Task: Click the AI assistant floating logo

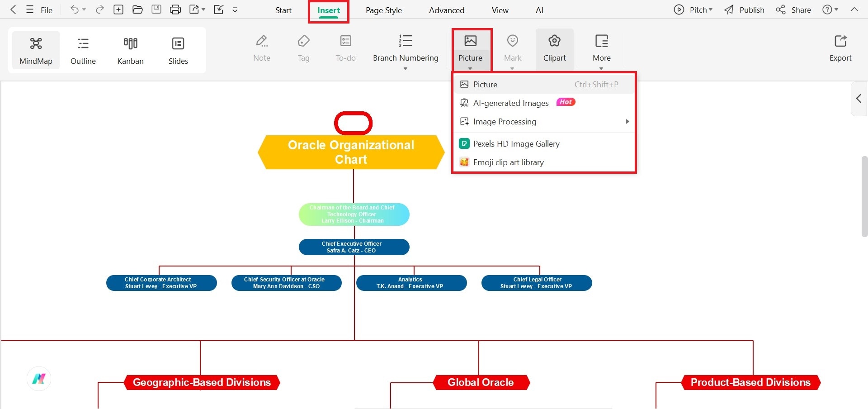Action: [39, 379]
